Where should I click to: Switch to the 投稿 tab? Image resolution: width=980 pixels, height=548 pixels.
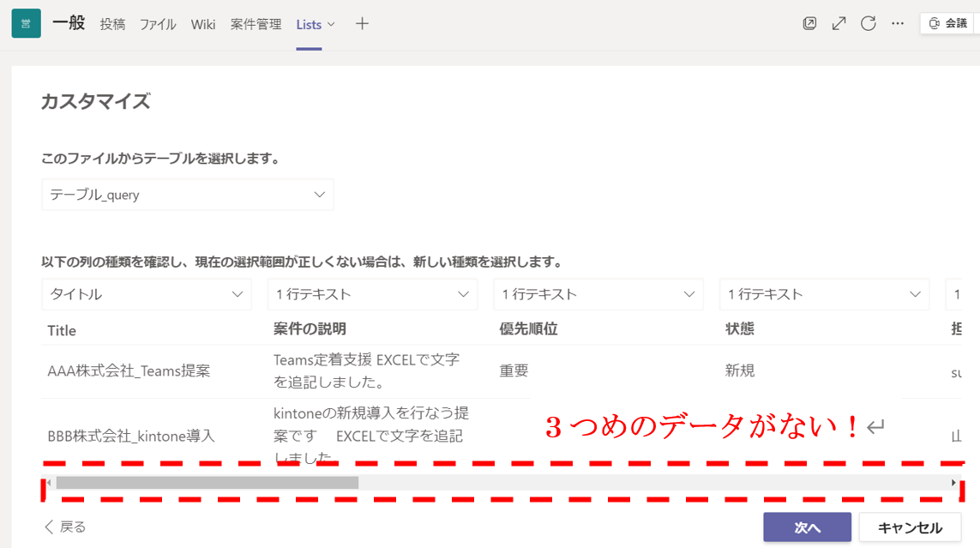[x=112, y=24]
